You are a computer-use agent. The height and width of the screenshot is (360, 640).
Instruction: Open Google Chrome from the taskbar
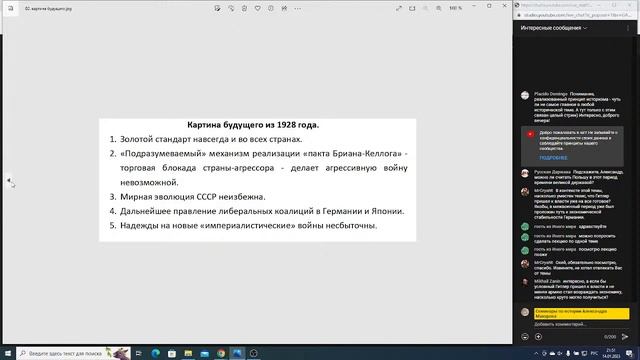tap(221, 353)
